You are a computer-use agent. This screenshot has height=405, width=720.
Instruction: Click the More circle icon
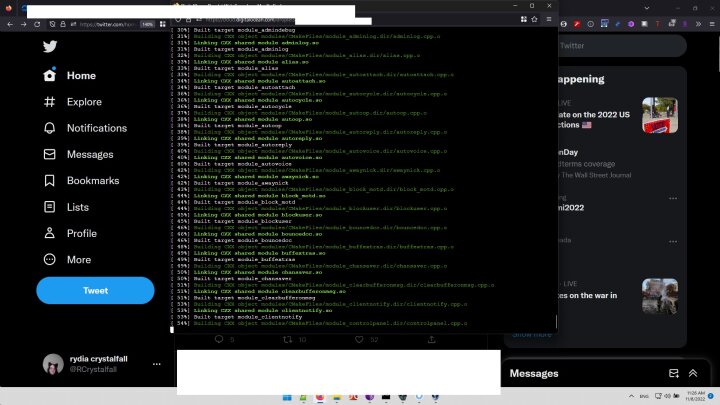coord(50,259)
